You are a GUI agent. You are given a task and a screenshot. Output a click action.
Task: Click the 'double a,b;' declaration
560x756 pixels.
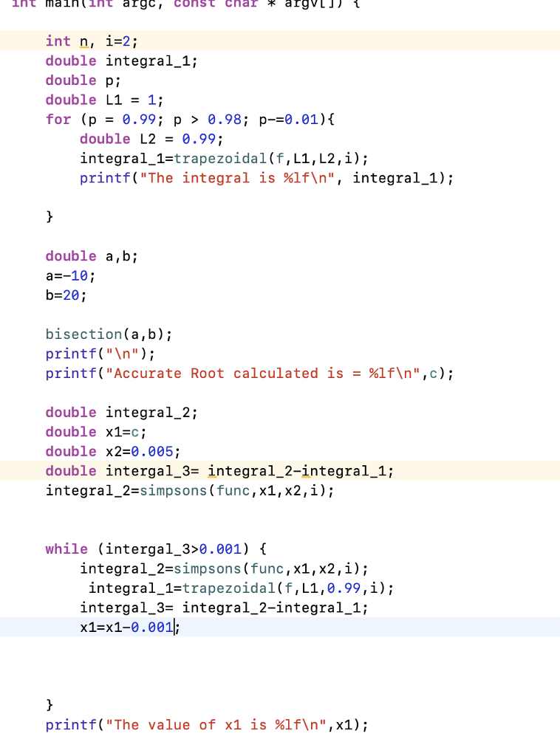point(92,256)
